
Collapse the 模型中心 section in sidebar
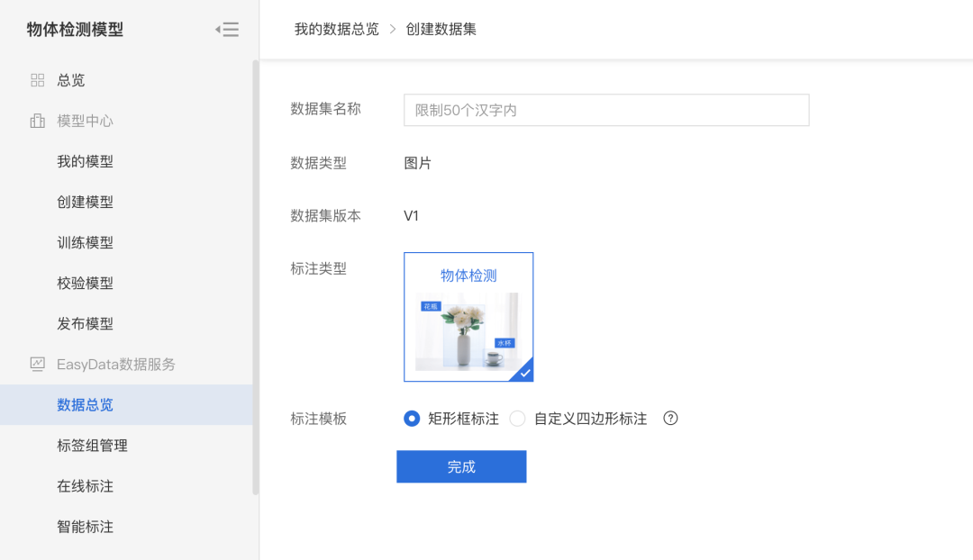pos(86,120)
